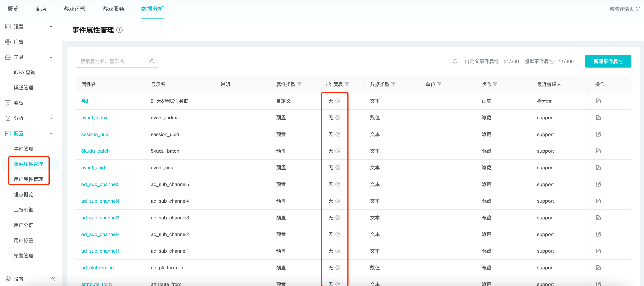Expand the 运营 sidebar section
644x286 pixels.
pyautogui.click(x=51, y=26)
